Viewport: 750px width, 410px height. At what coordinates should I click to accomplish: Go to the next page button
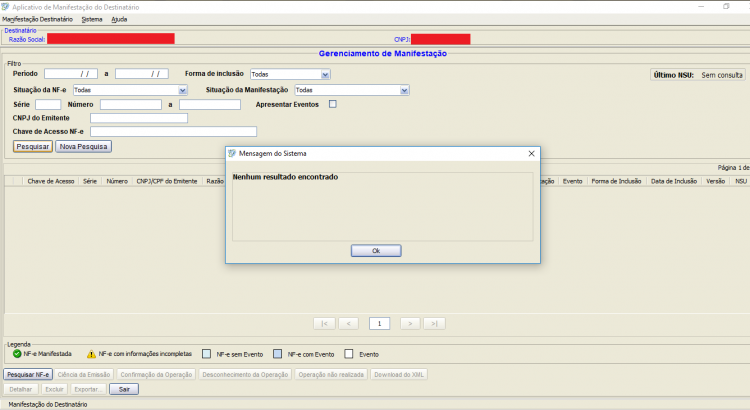pyautogui.click(x=410, y=324)
